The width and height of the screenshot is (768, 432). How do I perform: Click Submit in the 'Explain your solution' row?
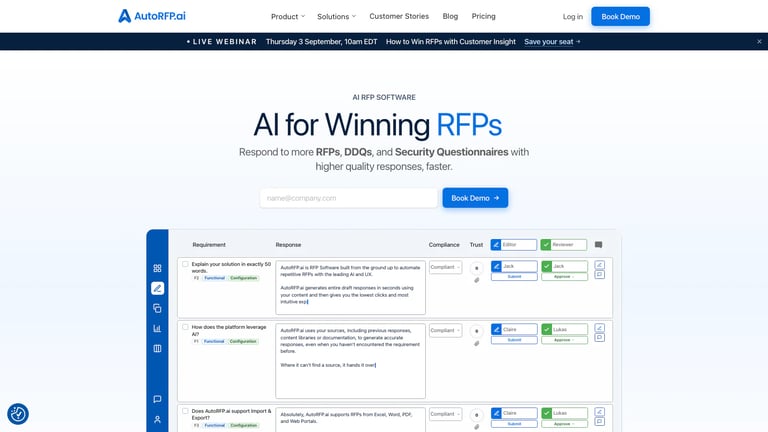pos(514,277)
